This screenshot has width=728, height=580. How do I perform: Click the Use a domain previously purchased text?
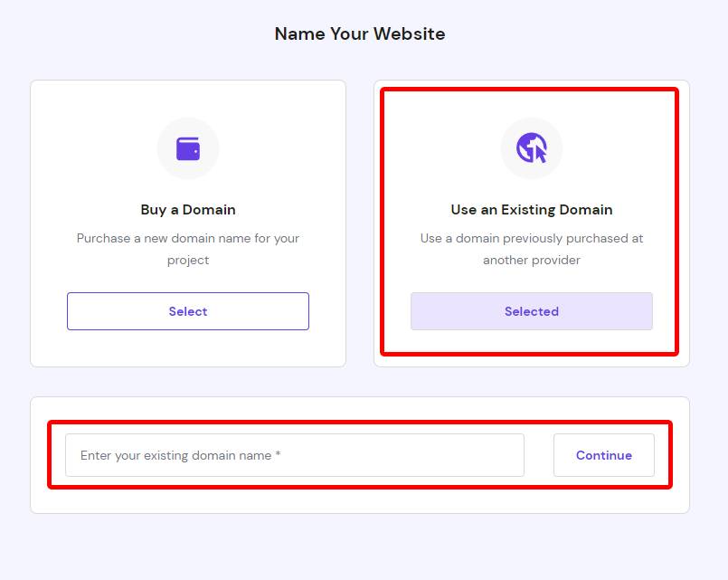point(532,238)
